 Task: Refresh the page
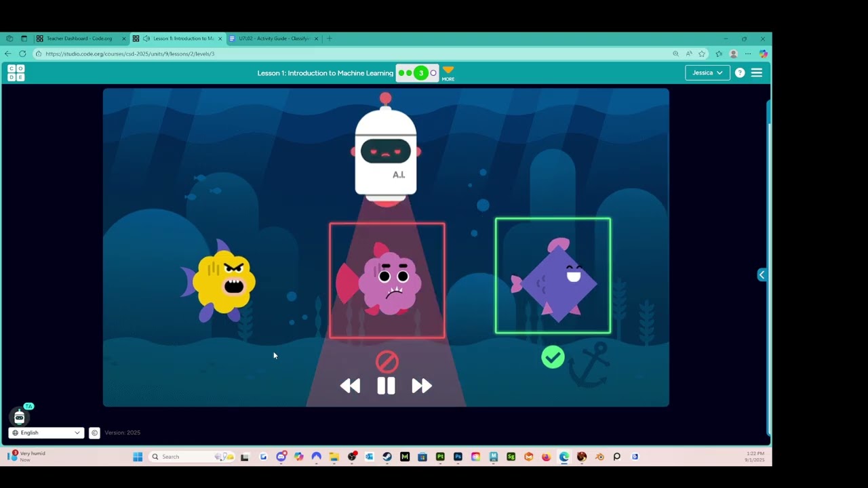22,54
